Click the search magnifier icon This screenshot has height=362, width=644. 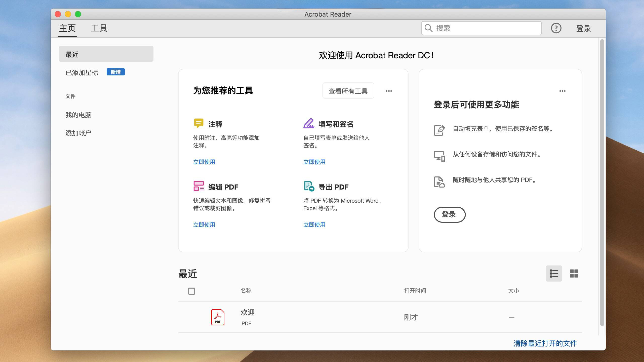428,28
